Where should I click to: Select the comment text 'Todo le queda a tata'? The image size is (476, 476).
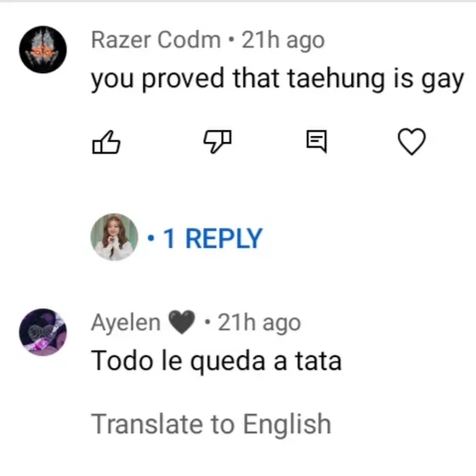click(x=217, y=360)
